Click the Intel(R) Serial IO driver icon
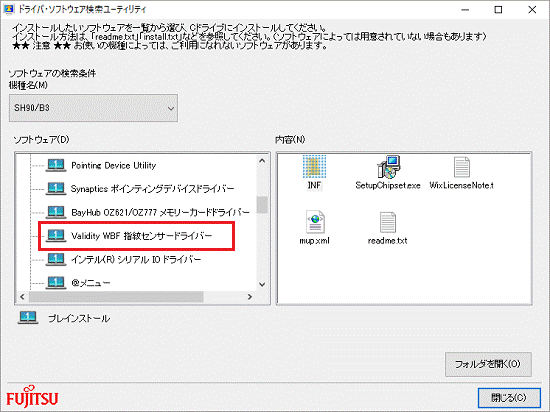 (56, 259)
